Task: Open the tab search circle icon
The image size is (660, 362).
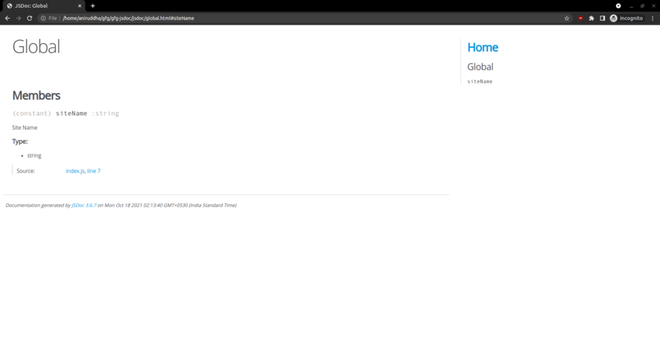Action: tap(618, 6)
